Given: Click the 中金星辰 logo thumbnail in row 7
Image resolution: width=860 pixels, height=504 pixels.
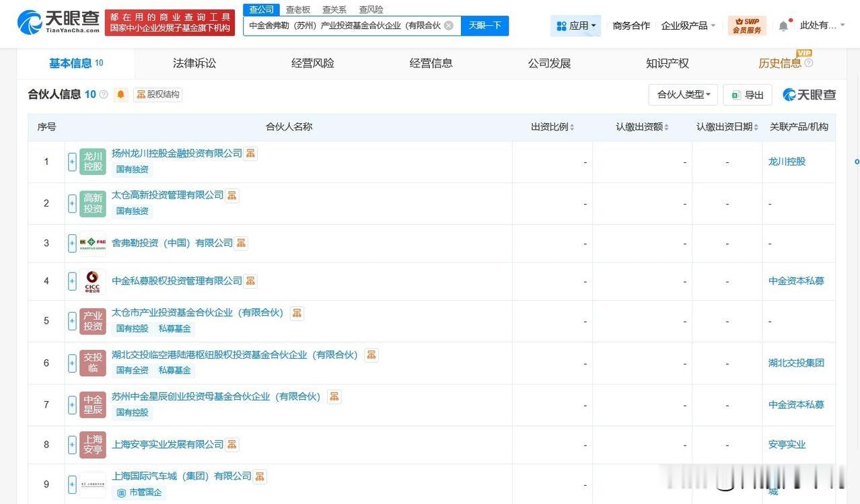Looking at the screenshot, I should click(93, 404).
